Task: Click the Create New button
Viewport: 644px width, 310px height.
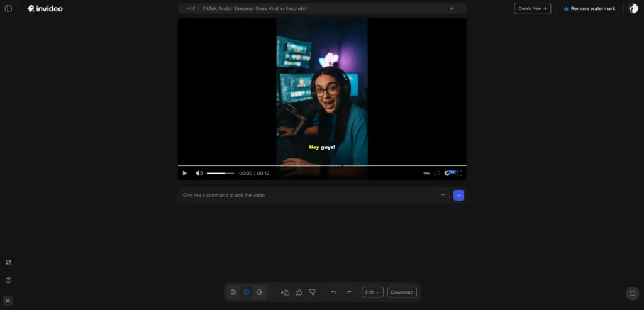Action: coord(532,8)
